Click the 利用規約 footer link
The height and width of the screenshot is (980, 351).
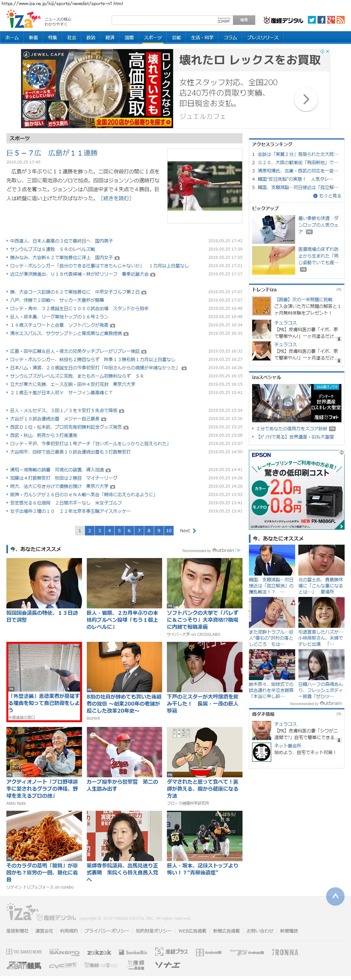tap(69, 931)
